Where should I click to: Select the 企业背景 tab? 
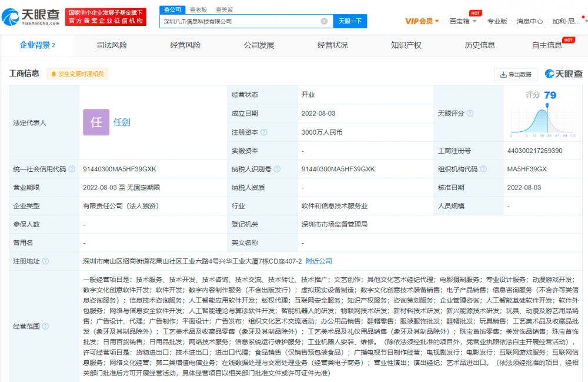point(37,45)
